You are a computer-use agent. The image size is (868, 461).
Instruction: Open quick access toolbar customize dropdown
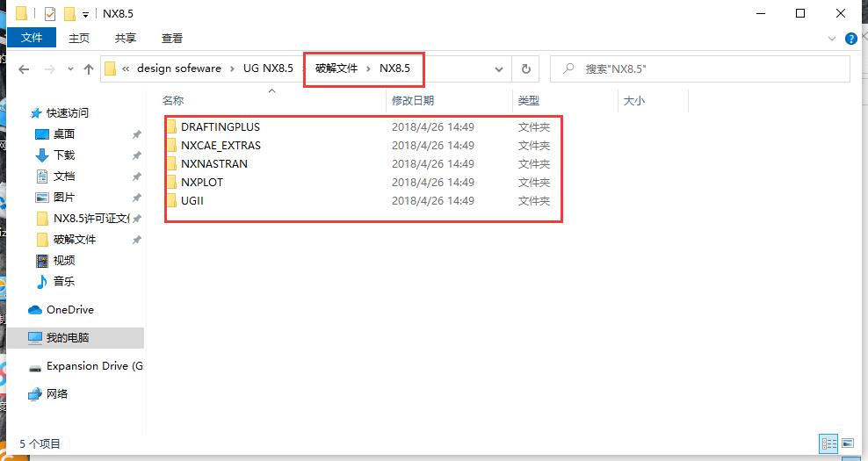pyautogui.click(x=85, y=14)
